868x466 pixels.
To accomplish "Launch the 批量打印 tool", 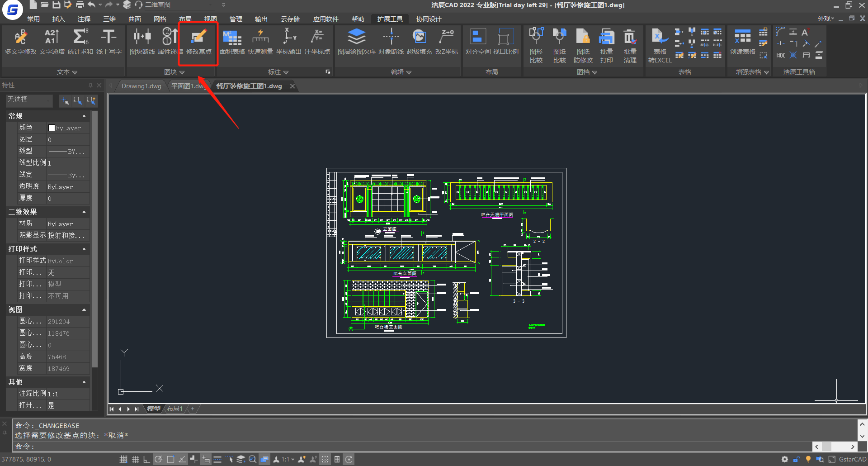I will (x=607, y=46).
